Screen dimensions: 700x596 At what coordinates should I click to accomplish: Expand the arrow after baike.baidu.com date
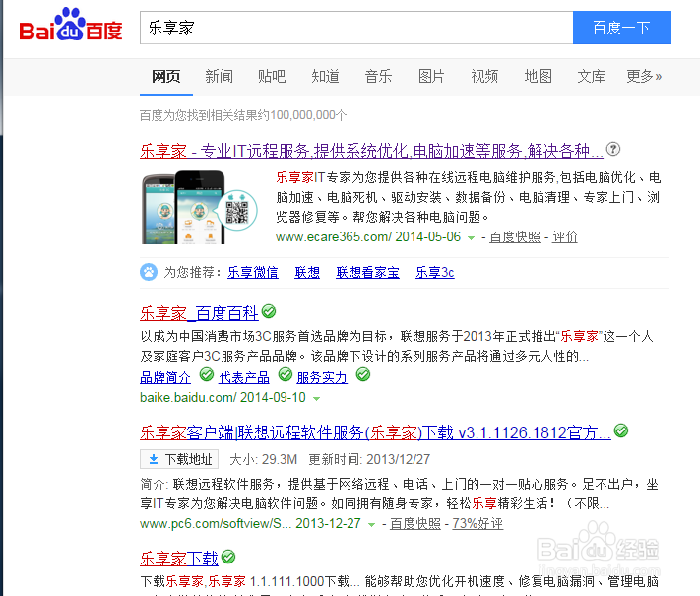(316, 399)
